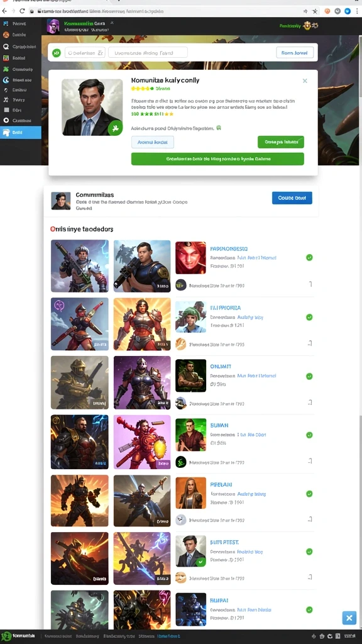Open the white speech-bubble sidebar item
The image size is (362, 644).
point(6,47)
